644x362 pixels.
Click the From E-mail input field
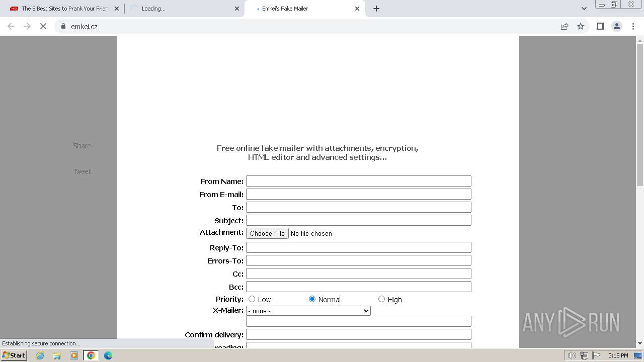359,194
